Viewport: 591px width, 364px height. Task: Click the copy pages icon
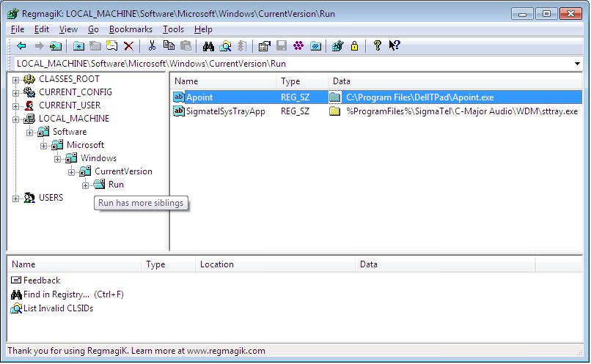click(169, 45)
